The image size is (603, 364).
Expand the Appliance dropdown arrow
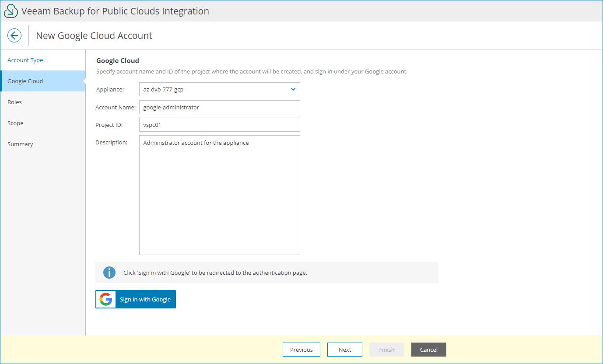point(293,89)
